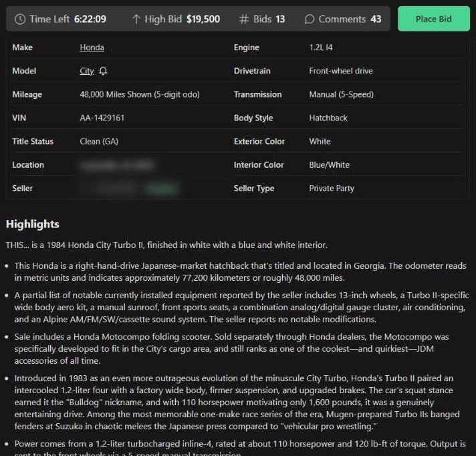Image resolution: width=476 pixels, height=456 pixels.
Task: Click the VIN value AA-1429161
Action: [x=102, y=118]
